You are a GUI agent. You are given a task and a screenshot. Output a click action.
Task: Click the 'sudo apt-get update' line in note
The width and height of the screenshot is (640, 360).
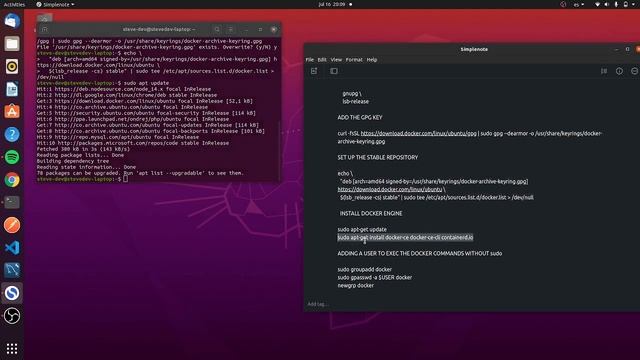click(362, 229)
